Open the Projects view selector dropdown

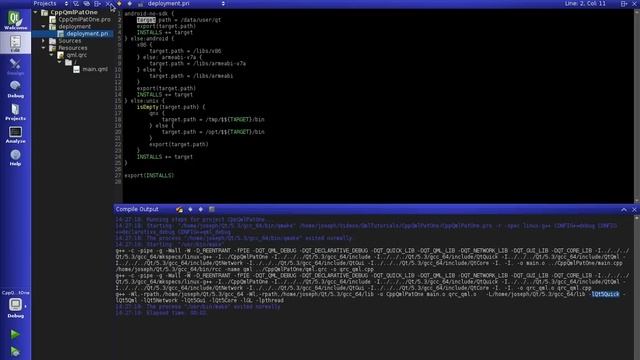(x=51, y=3)
